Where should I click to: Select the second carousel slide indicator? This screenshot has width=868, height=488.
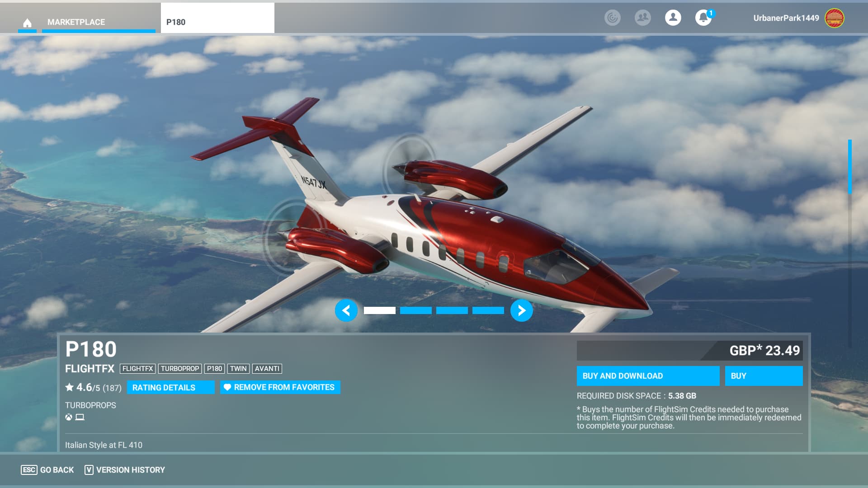(x=416, y=310)
